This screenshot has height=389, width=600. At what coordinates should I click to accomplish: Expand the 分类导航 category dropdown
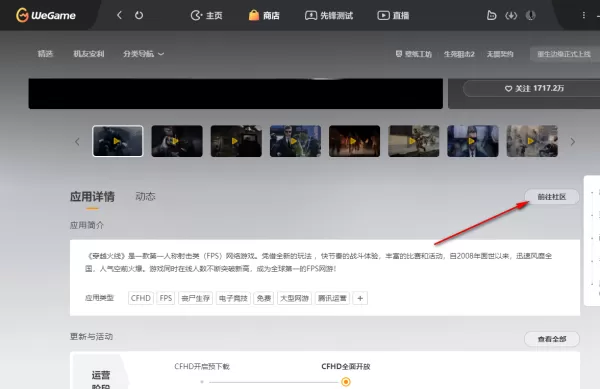(143, 54)
